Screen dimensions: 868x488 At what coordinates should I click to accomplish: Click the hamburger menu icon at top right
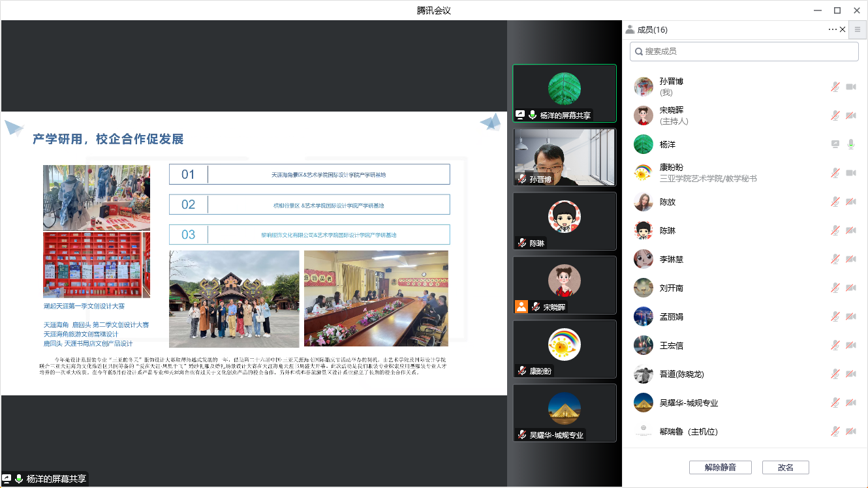click(858, 29)
